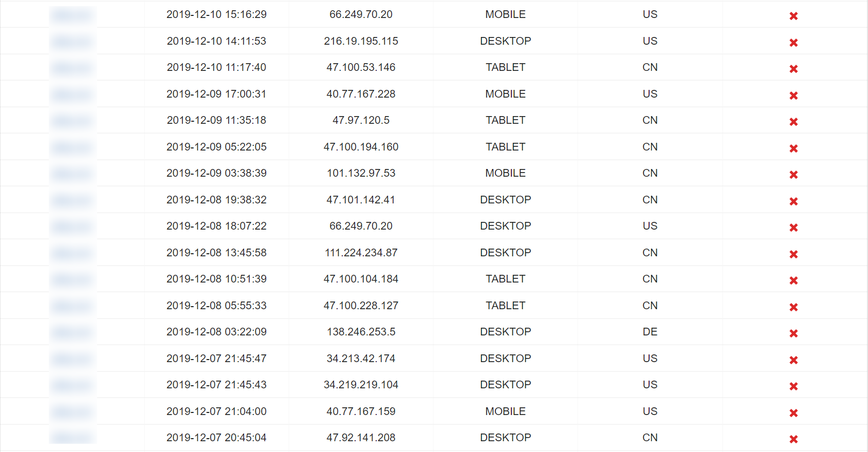Open the blurred link in the 34.213.42.174 row

tap(72, 359)
